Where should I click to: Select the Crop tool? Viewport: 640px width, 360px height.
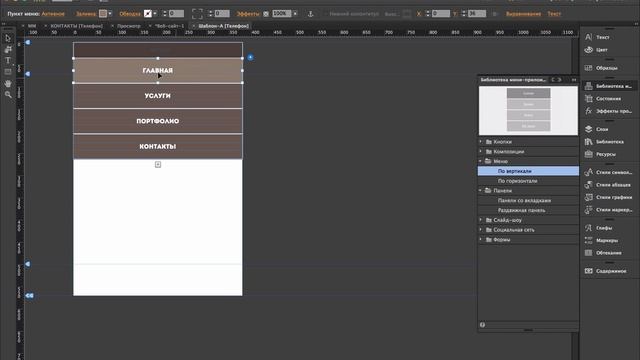click(8, 49)
